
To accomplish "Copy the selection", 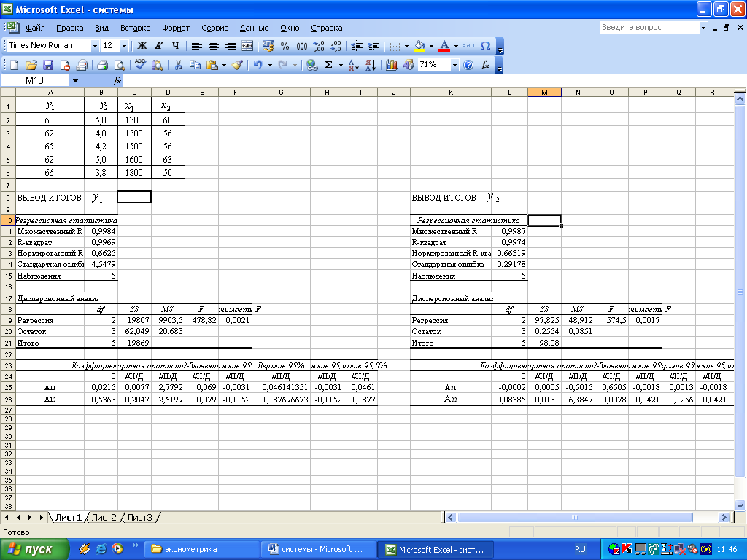I will coord(195,65).
